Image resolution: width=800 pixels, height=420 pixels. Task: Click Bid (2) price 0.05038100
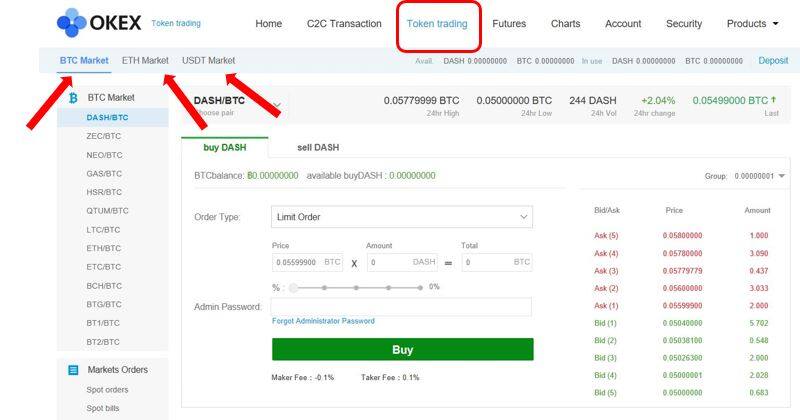tap(682, 340)
